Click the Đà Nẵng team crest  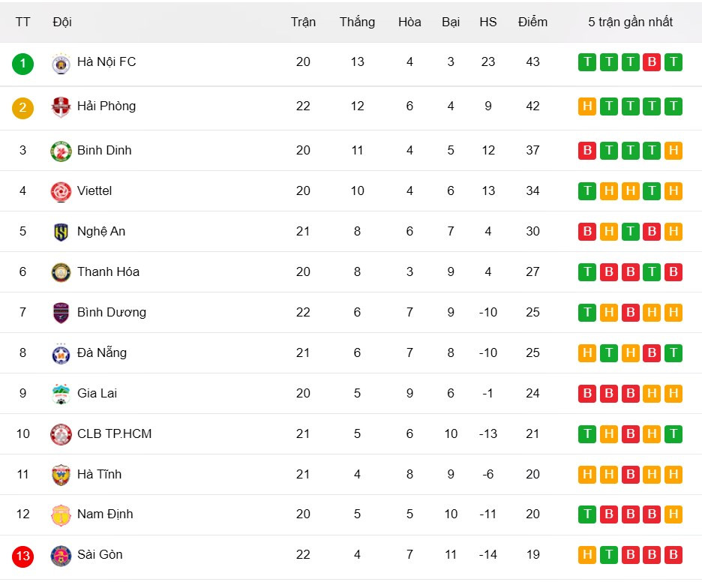tap(61, 354)
